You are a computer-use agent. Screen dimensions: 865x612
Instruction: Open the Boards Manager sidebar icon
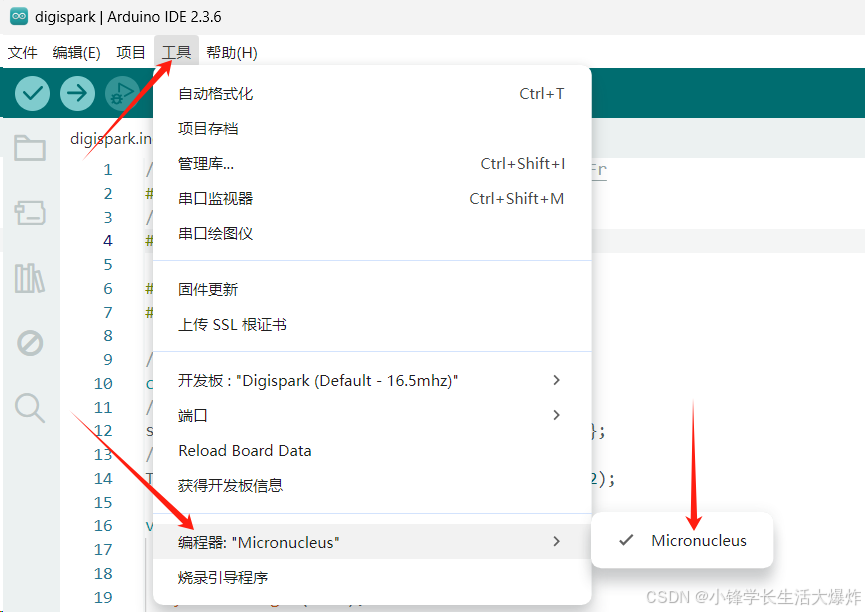(30, 212)
